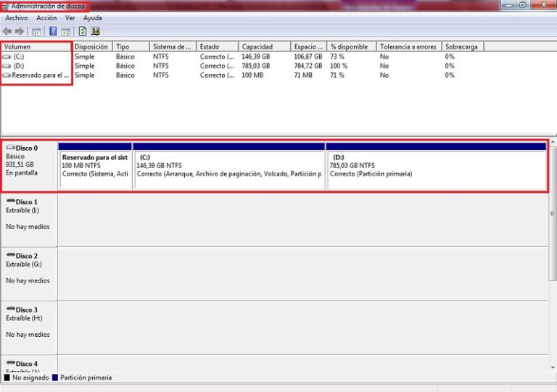Screen dimensions: 557x392
Task: Click the 100 % available cell
Action: tap(339, 66)
